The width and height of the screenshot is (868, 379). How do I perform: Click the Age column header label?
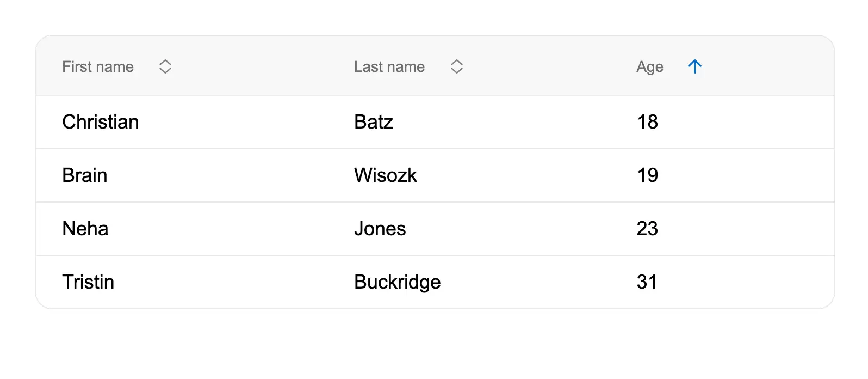coord(650,66)
